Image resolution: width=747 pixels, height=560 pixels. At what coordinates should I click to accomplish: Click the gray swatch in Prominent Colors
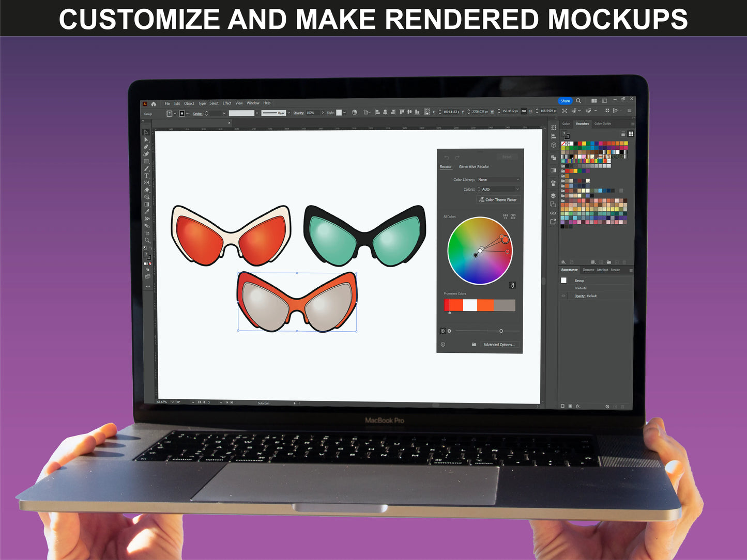505,305
